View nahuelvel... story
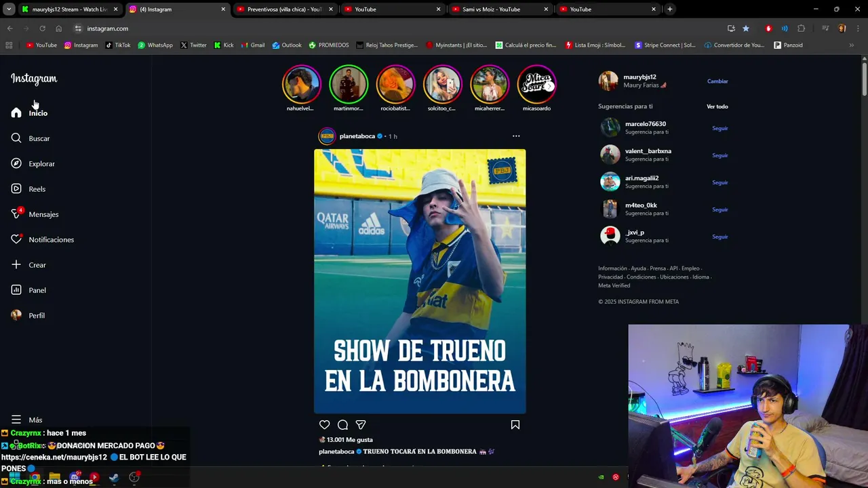The width and height of the screenshot is (868, 488). click(301, 84)
